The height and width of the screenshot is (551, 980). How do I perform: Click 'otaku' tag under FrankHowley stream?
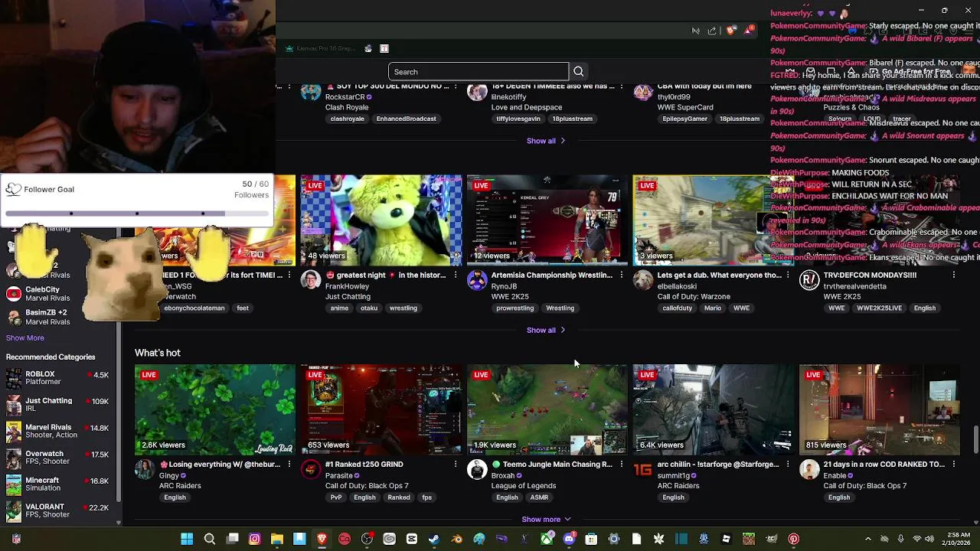[x=369, y=308]
